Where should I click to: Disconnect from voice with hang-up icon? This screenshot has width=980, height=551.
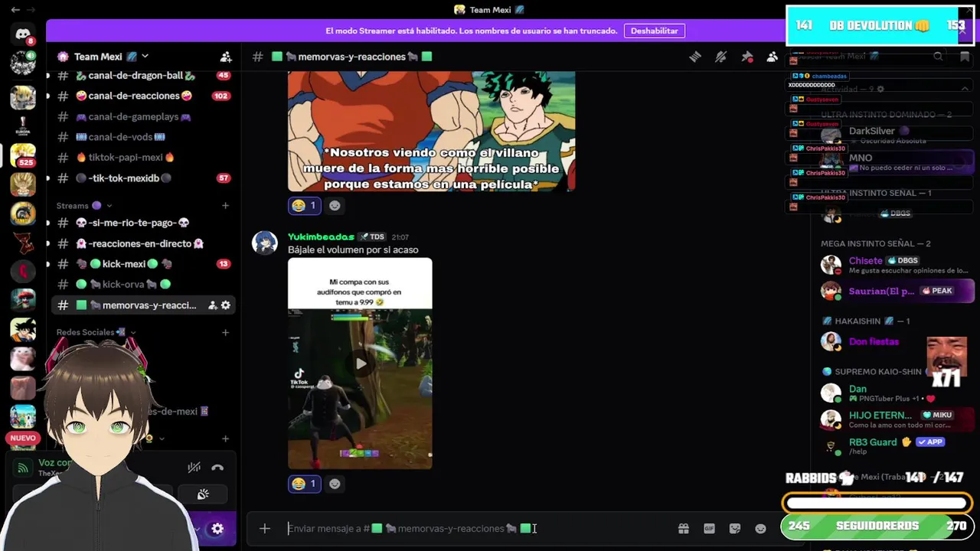217,468
